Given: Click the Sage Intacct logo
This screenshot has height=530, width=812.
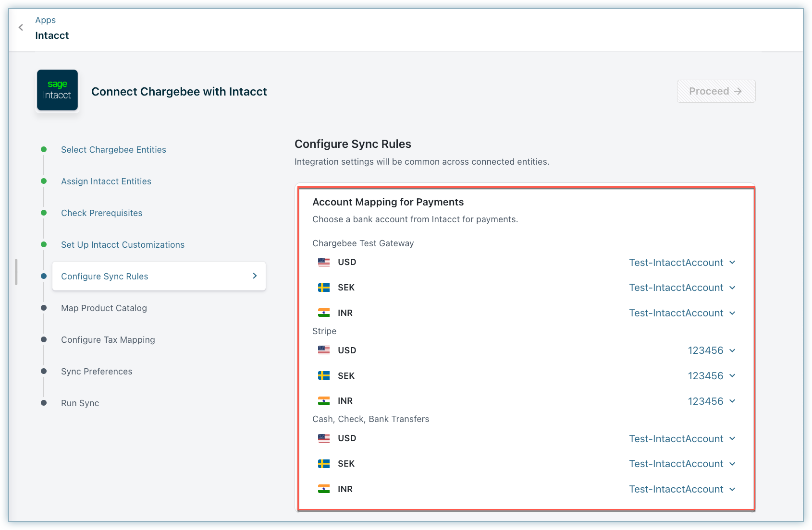Looking at the screenshot, I should tap(57, 90).
